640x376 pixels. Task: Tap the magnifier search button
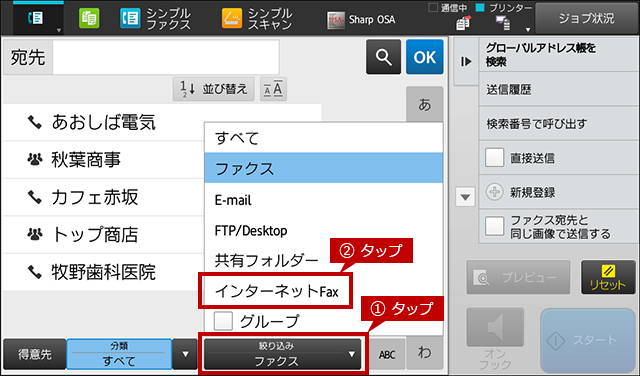(383, 57)
